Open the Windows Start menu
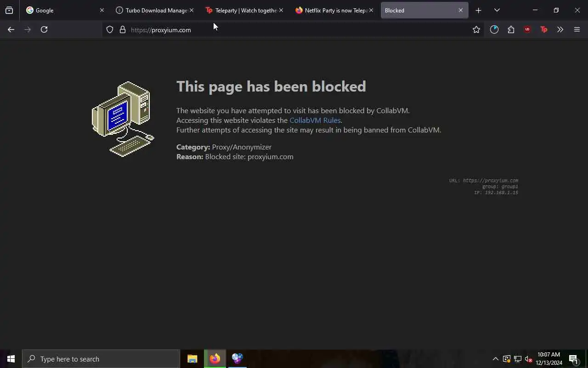This screenshot has height=368, width=588. point(11,359)
